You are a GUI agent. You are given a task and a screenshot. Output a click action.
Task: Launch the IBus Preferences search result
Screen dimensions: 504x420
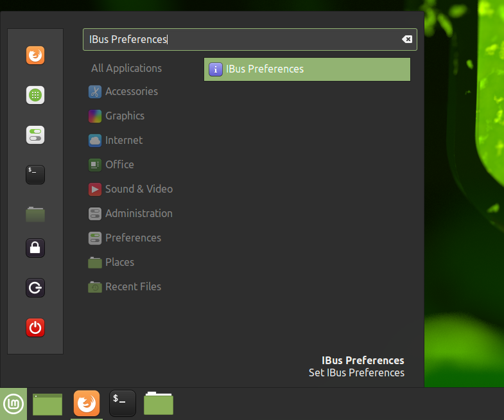[307, 69]
